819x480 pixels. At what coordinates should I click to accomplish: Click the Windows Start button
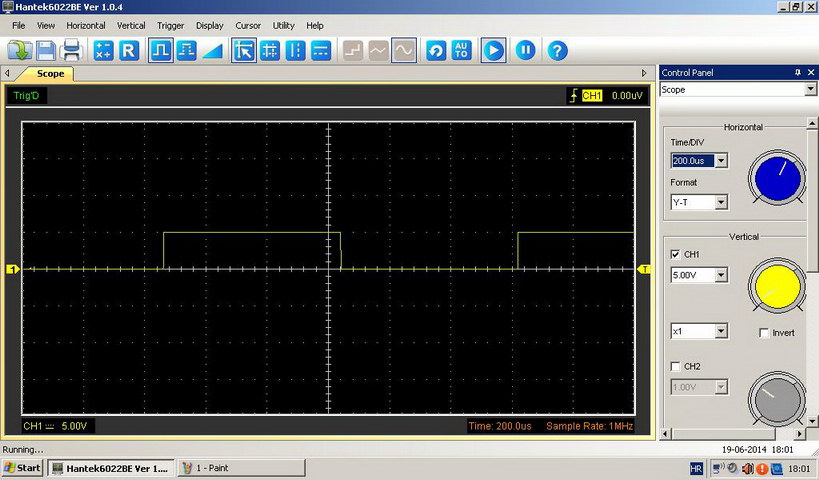click(x=22, y=468)
